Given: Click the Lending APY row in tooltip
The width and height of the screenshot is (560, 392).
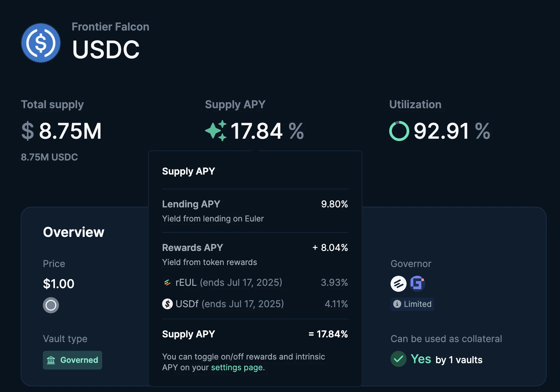Looking at the screenshot, I should pos(255,211).
